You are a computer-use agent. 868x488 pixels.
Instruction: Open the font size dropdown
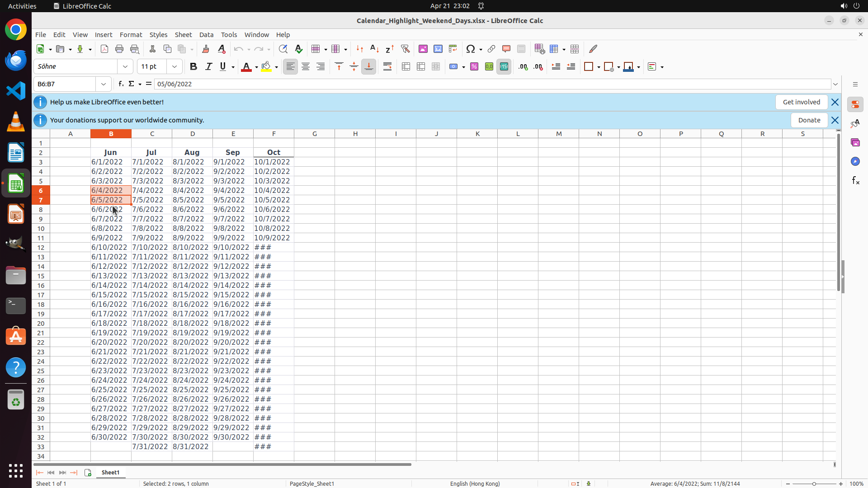175,67
